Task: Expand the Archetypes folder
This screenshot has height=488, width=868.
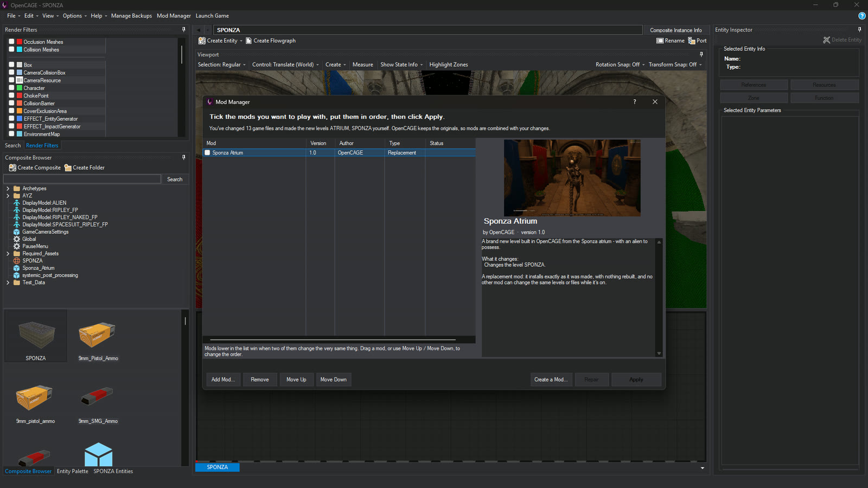Action: click(8, 189)
